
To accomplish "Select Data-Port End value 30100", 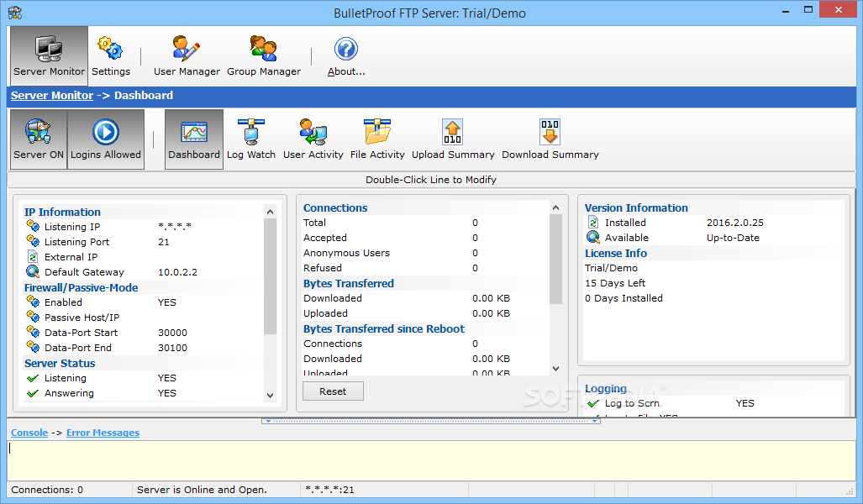I will click(x=173, y=348).
